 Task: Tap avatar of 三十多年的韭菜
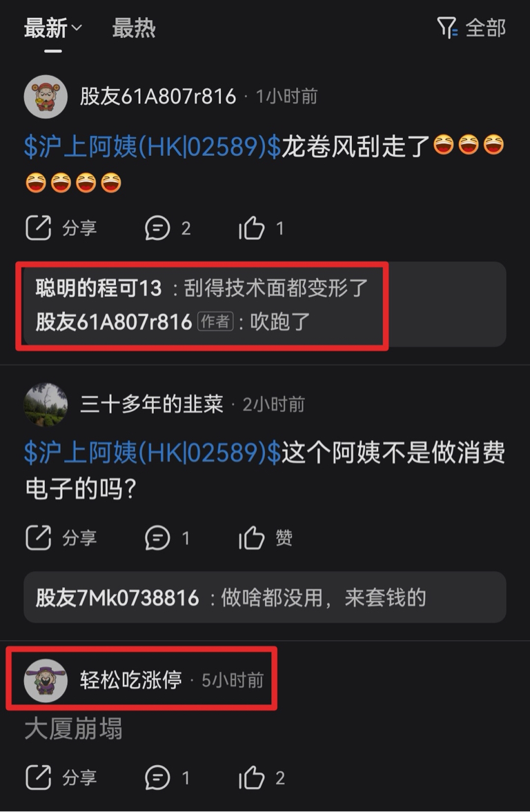[x=46, y=404]
